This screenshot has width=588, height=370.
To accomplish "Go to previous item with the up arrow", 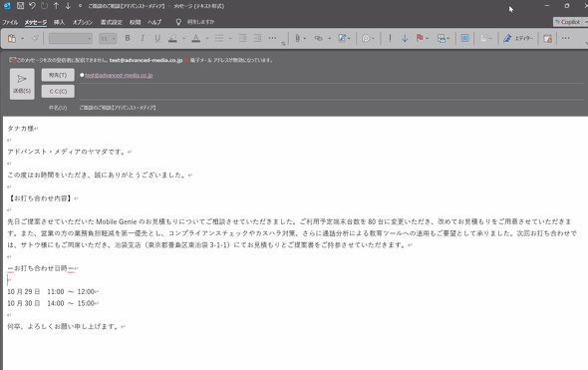I will 56,6.
